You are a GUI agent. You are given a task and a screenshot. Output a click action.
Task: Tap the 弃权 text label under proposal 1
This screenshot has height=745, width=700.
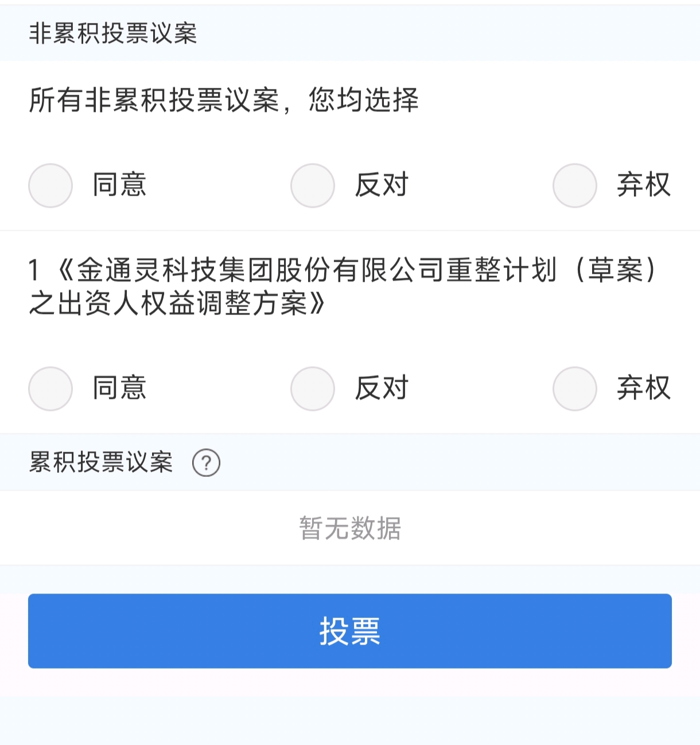644,389
